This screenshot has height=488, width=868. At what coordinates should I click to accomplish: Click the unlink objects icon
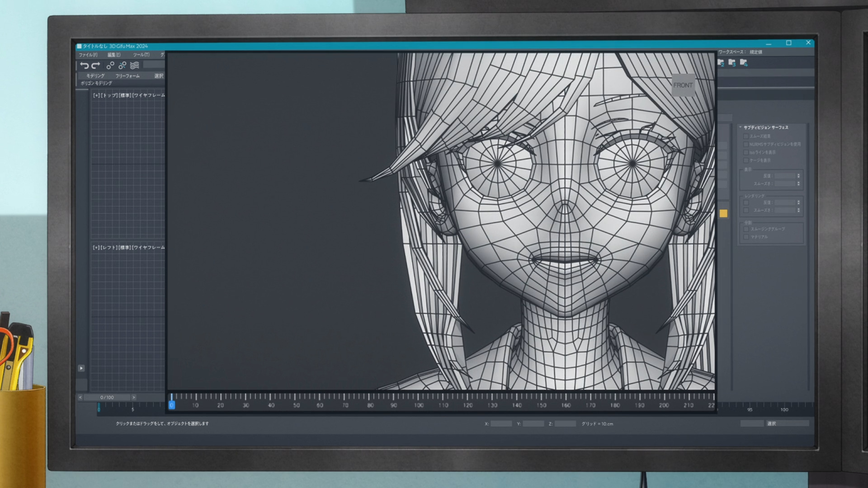[122, 66]
